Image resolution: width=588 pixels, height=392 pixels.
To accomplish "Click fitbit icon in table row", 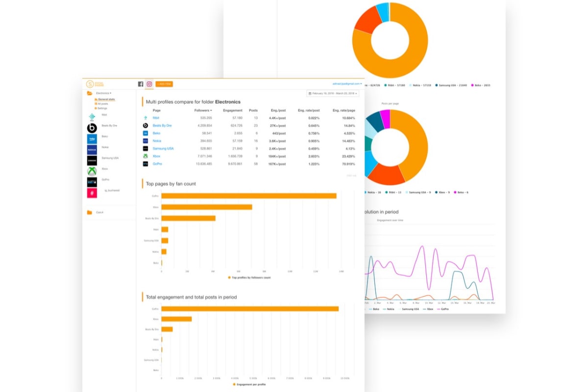I will (x=146, y=118).
